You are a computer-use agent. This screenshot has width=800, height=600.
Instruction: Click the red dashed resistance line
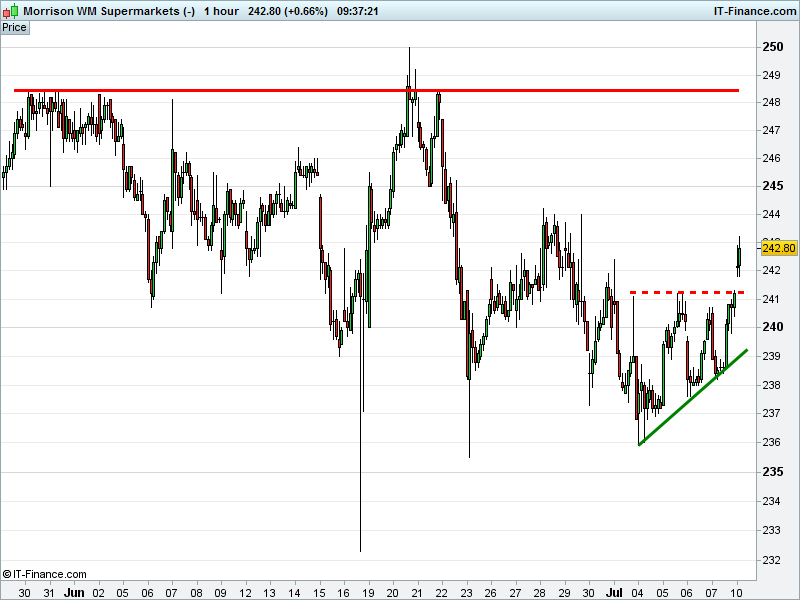tap(687, 292)
